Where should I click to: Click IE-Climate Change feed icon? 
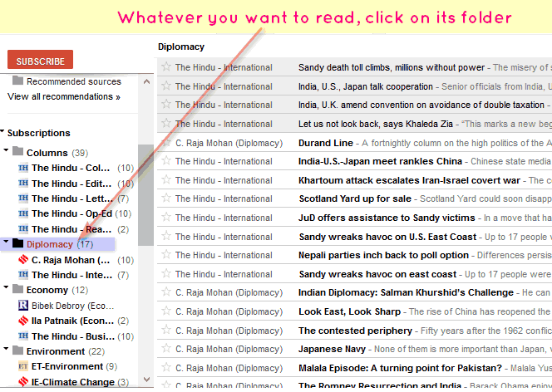click(x=23, y=381)
